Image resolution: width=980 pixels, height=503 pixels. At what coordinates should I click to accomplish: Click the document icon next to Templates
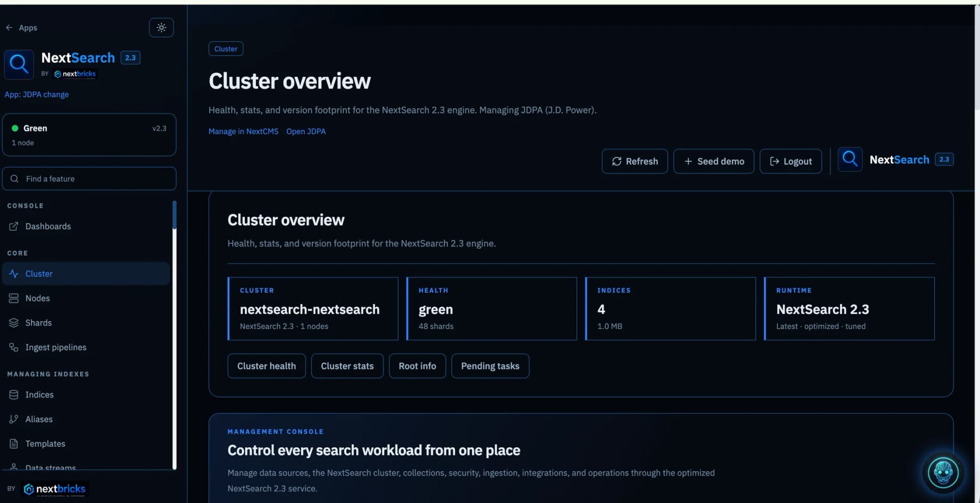tap(14, 444)
